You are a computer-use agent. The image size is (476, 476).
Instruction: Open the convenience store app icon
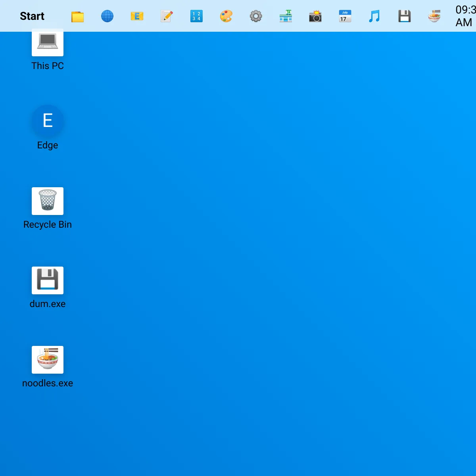point(285,16)
